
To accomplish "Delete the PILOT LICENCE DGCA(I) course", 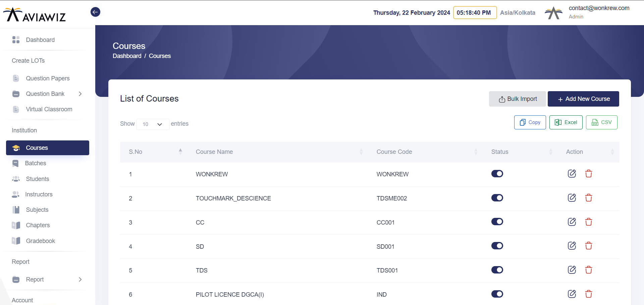I will (x=589, y=294).
